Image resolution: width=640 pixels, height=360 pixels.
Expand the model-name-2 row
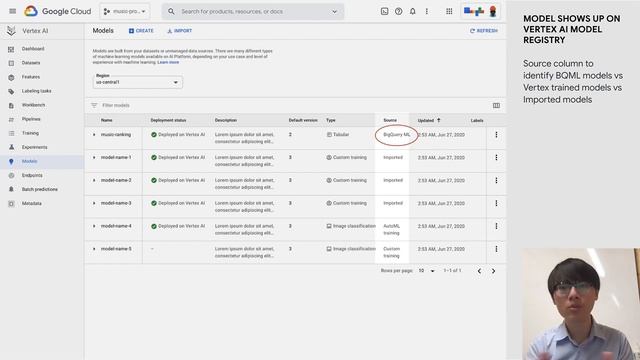94,180
